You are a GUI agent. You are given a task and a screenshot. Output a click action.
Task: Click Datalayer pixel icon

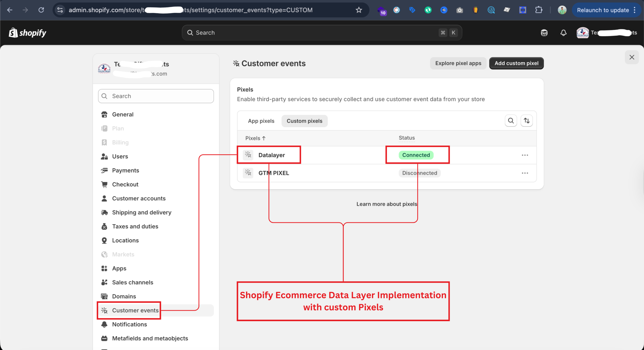[x=248, y=155]
